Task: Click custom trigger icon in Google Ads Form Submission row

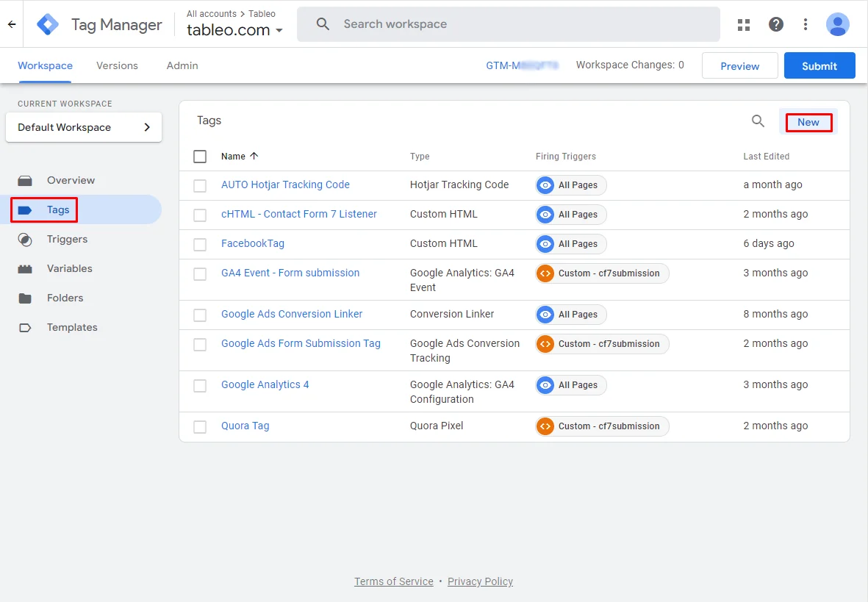Action: 545,344
